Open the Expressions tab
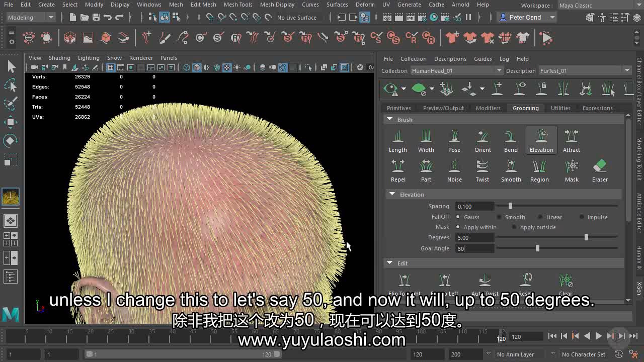 (x=597, y=108)
